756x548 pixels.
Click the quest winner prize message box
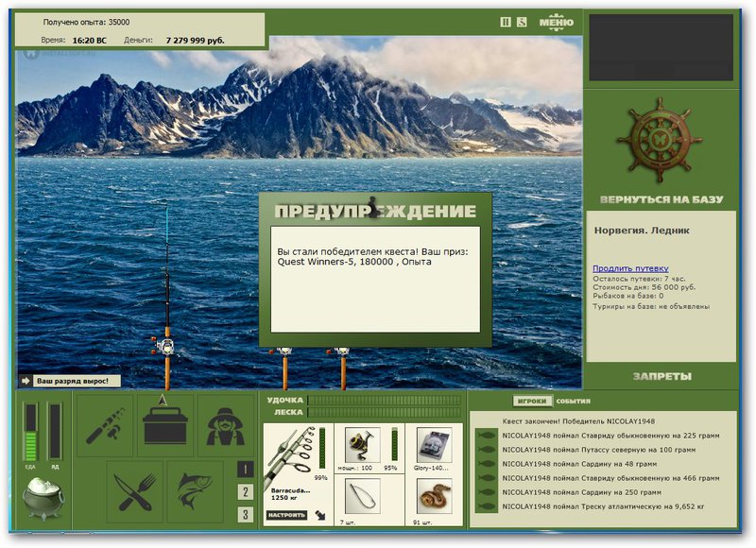[375, 280]
